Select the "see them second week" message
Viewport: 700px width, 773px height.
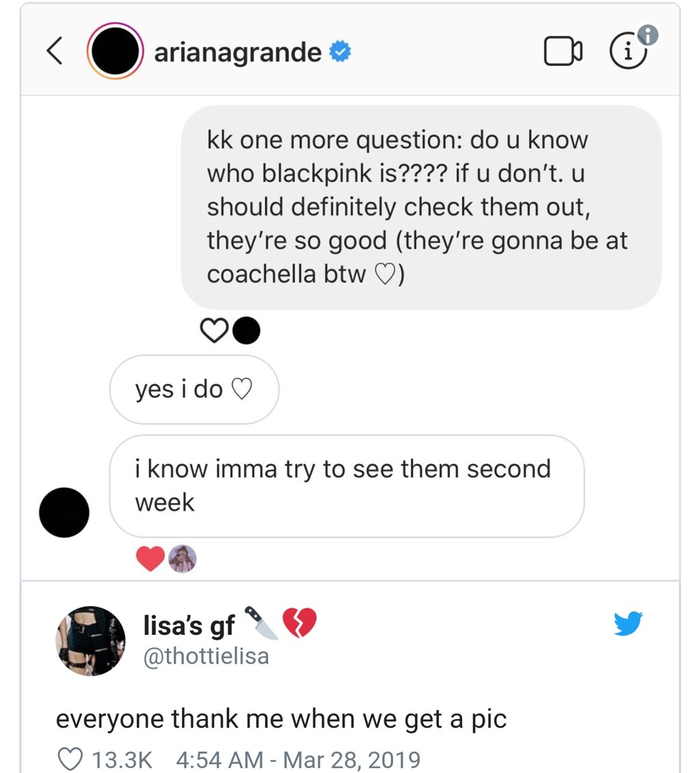click(347, 485)
